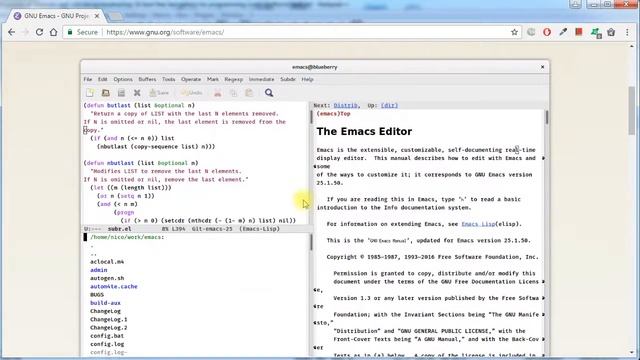The image size is (640, 360).
Task: Click the gray circular extension icon
Action: point(531,32)
